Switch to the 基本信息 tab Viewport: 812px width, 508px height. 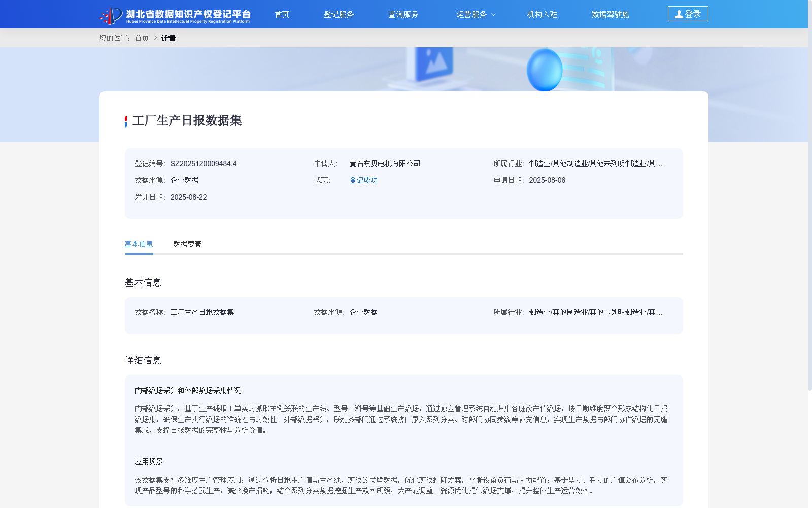(x=139, y=244)
